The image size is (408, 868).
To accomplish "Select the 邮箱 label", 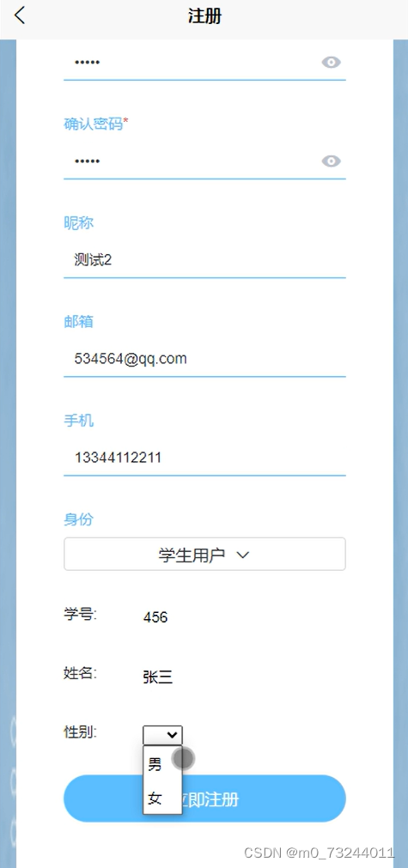I will point(79,322).
